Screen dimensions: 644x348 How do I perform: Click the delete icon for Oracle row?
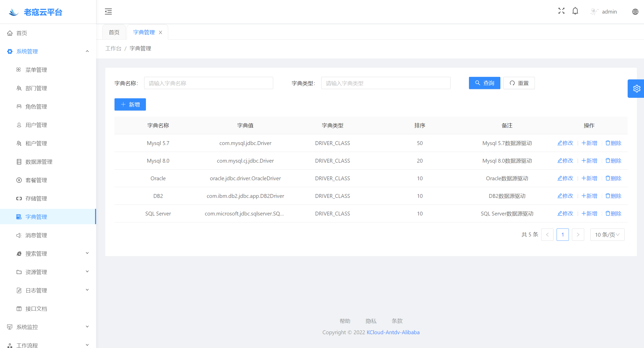608,178
